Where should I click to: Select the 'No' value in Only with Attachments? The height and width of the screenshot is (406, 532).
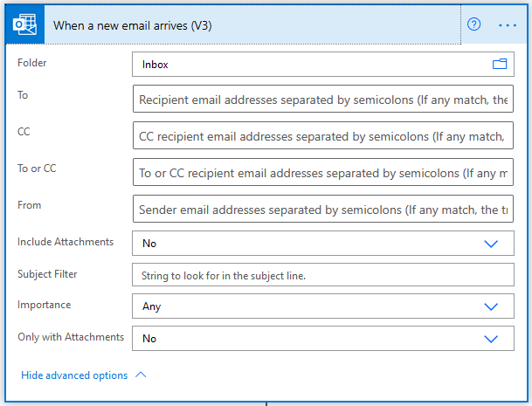pyautogui.click(x=149, y=339)
